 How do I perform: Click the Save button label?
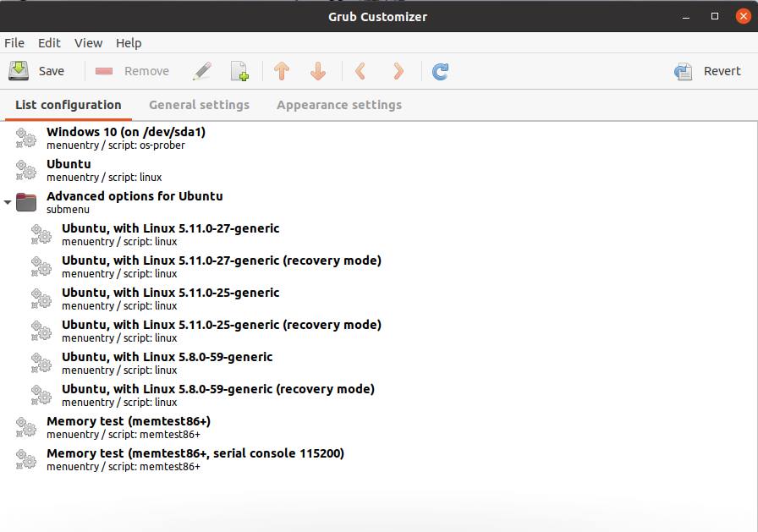coord(52,71)
